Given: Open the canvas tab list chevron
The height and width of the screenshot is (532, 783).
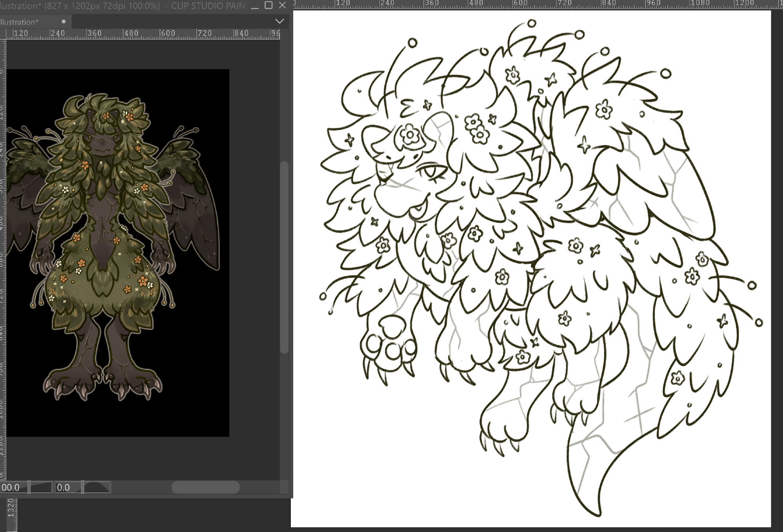Looking at the screenshot, I should [279, 21].
